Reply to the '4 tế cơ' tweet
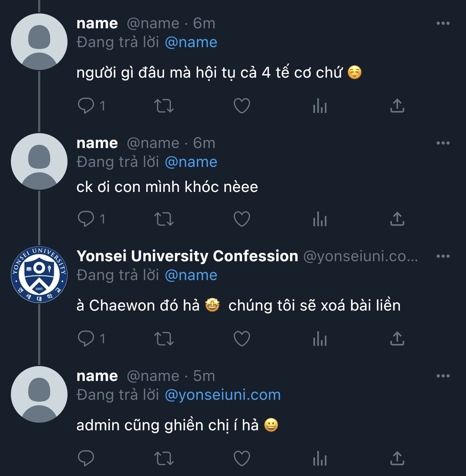 click(x=86, y=106)
